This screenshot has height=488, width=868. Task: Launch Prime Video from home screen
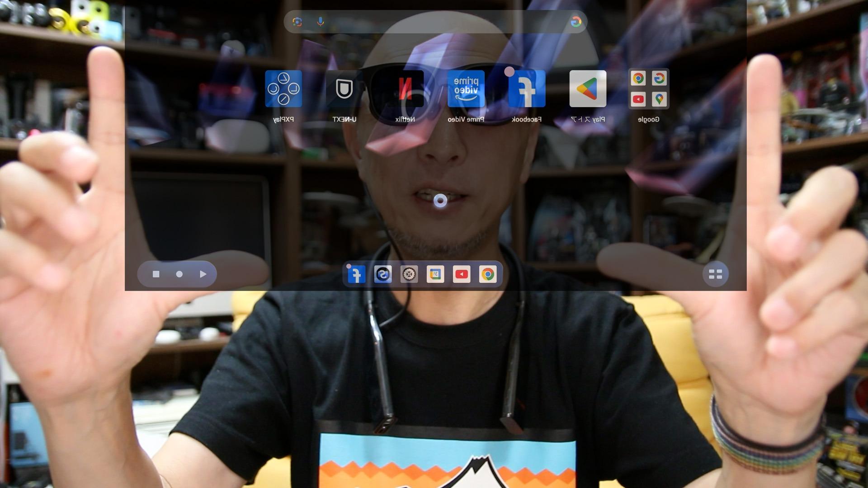tap(466, 89)
